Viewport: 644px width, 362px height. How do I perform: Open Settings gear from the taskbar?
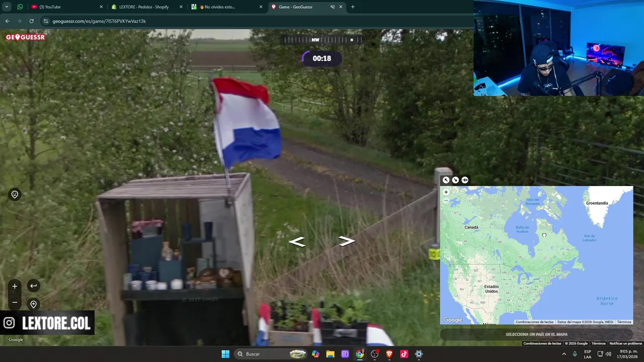pyautogui.click(x=419, y=354)
